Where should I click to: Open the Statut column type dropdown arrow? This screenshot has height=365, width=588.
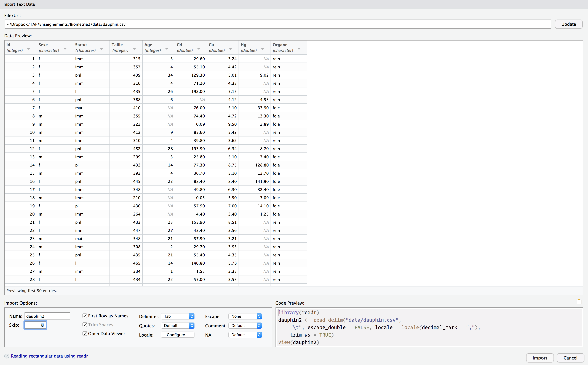[x=101, y=49]
